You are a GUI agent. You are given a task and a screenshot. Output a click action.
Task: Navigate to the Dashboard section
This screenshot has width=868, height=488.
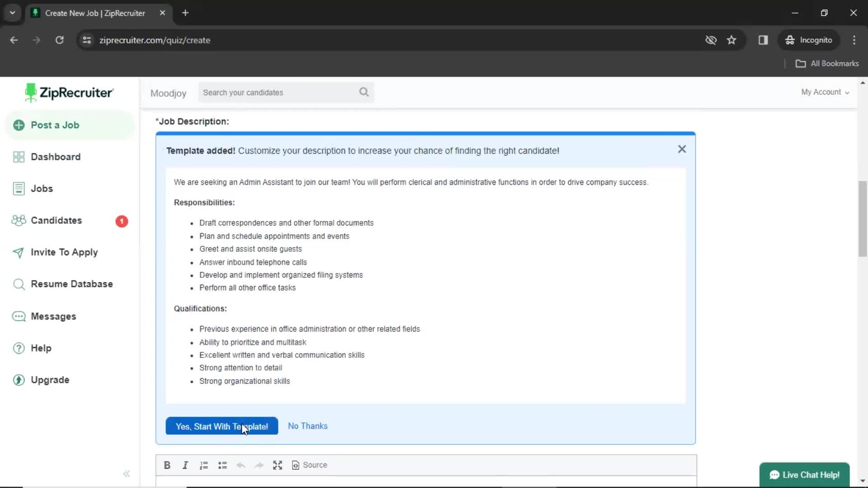click(x=56, y=156)
